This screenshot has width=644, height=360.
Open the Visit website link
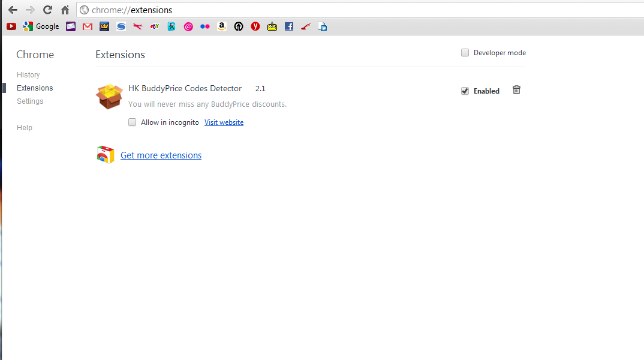click(224, 122)
